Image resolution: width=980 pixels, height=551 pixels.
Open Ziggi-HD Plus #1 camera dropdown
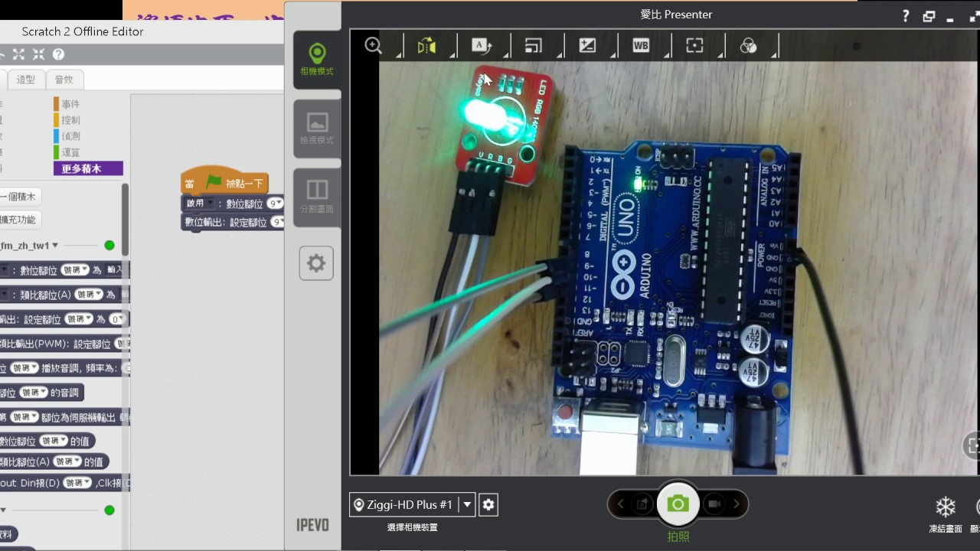(x=467, y=504)
